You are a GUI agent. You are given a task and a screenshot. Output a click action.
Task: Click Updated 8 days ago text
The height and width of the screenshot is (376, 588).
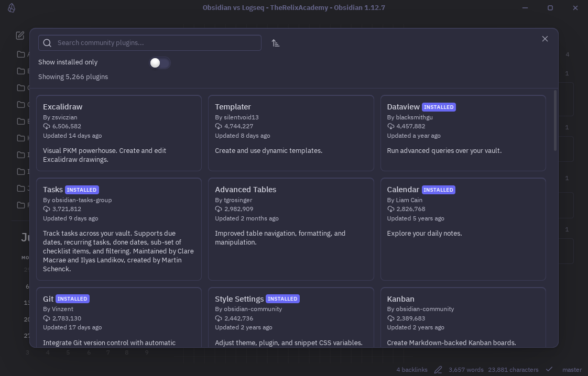[243, 136]
